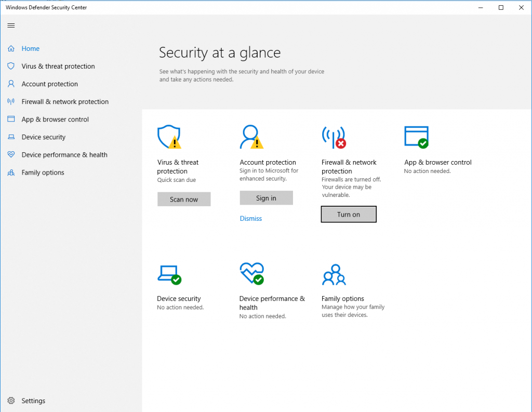Go to Account protection in sidebar
The width and height of the screenshot is (532, 412).
tap(49, 84)
